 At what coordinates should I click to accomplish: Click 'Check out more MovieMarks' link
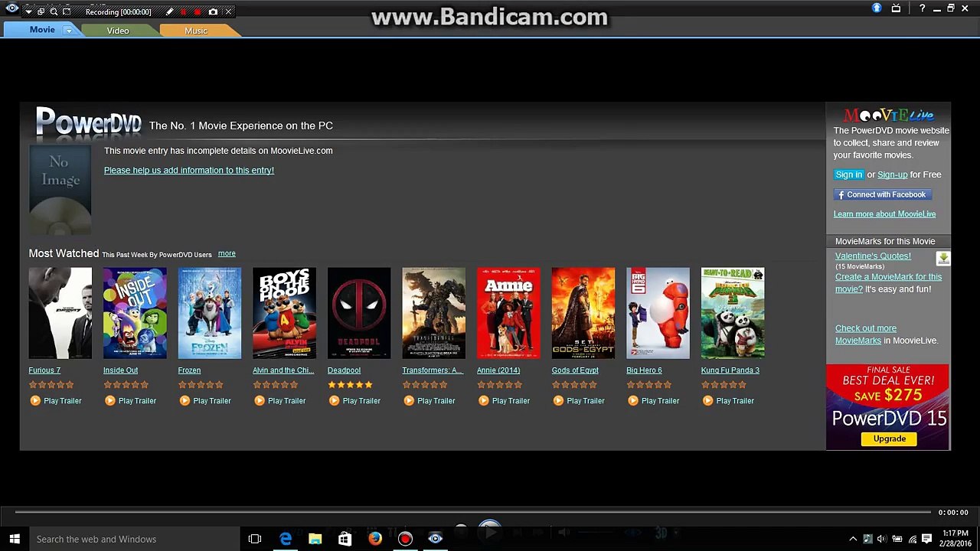[x=865, y=334]
